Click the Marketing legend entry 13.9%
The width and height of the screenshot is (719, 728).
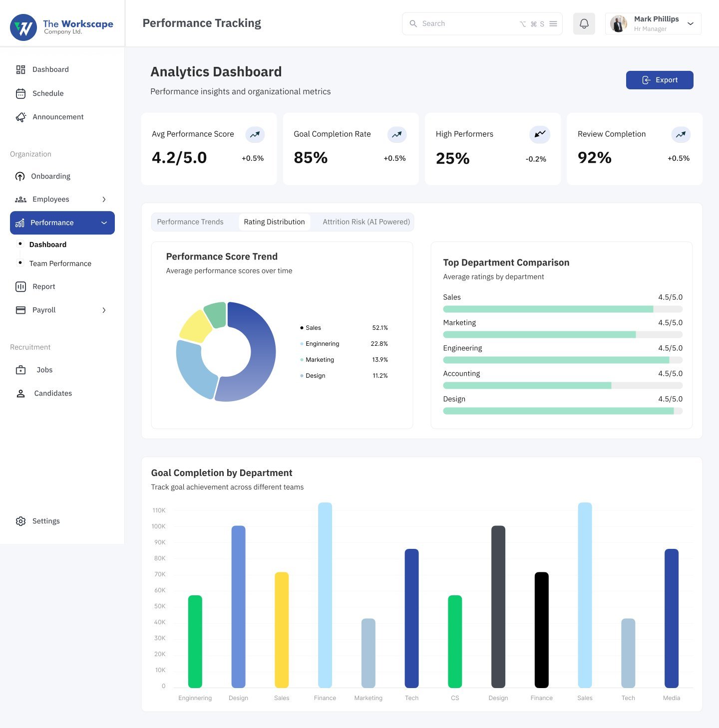coord(344,360)
